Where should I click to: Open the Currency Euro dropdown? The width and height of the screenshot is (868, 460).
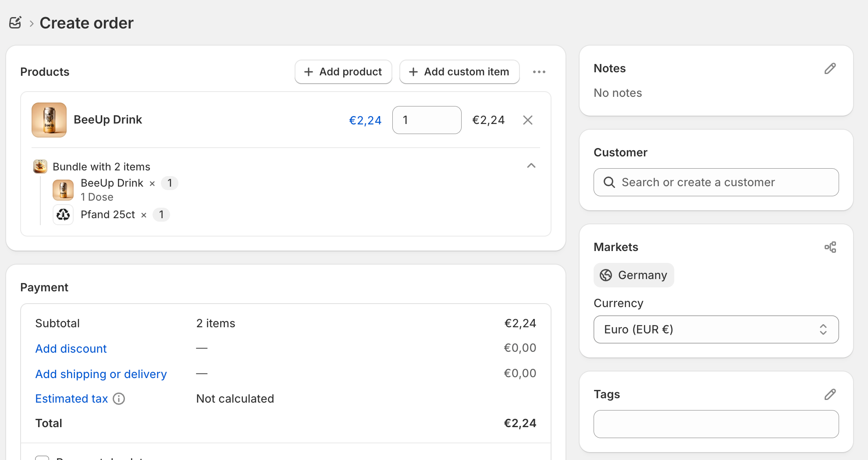point(716,329)
